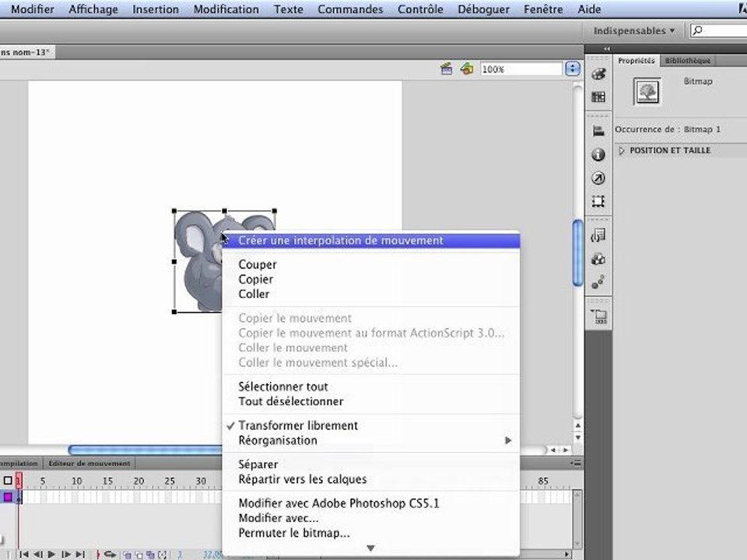Open the Modification menu
The image size is (747, 560).
point(226,9)
